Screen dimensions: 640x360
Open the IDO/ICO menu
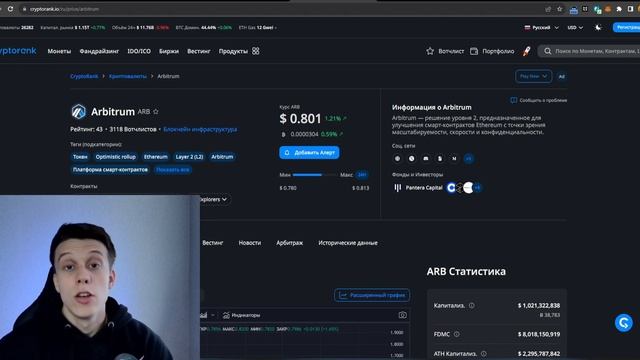click(139, 51)
